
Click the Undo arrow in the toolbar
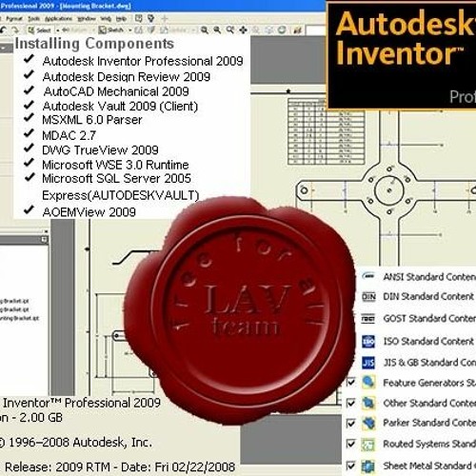tap(3, 30)
